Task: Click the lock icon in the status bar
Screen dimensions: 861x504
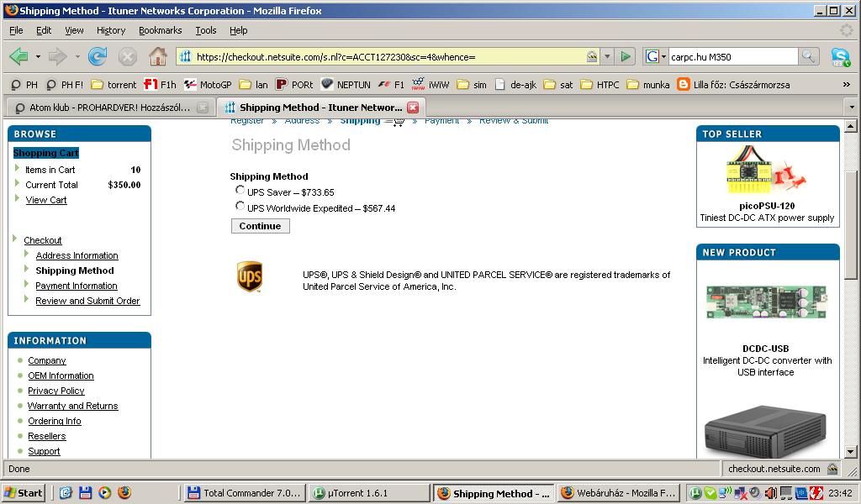Action: 832,469
